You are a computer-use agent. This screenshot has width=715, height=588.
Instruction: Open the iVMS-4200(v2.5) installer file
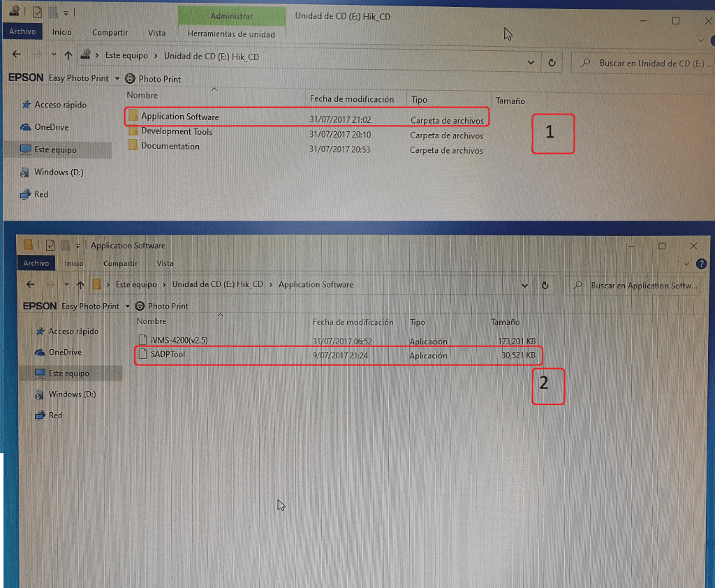click(179, 341)
